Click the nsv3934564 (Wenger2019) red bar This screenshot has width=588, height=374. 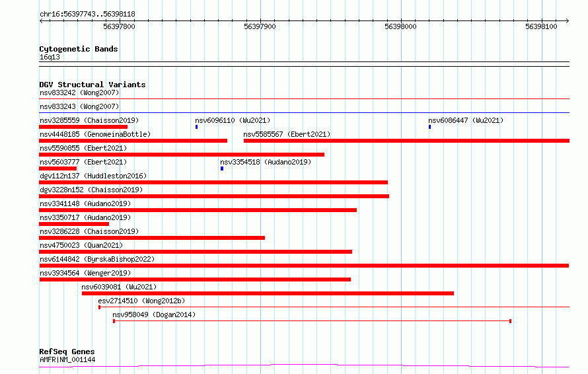195,280
